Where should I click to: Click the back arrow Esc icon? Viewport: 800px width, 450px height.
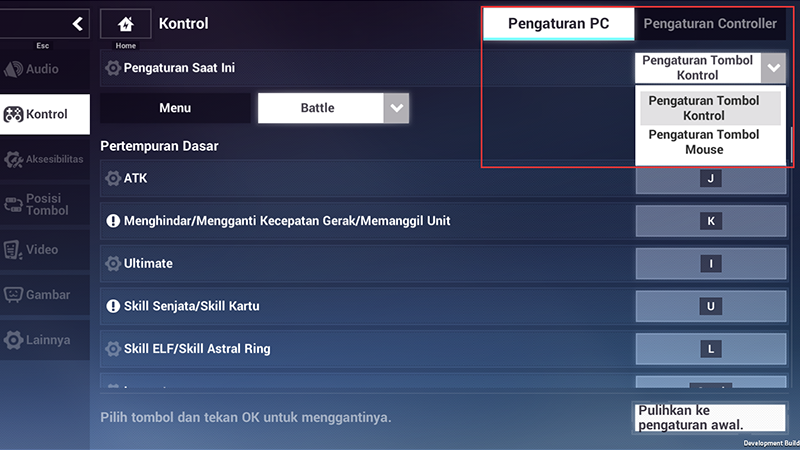click(x=77, y=23)
